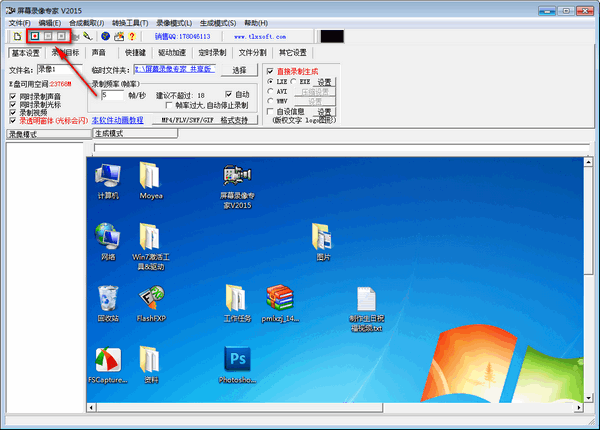Click the pen tool toolbar icon
This screenshot has width=600, height=430.
click(x=88, y=37)
